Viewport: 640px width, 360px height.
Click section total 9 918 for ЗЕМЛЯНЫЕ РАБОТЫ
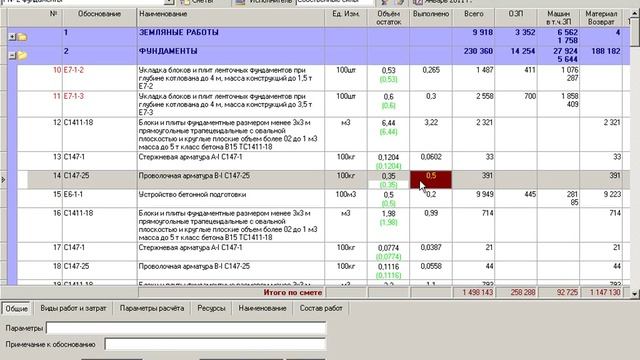[483, 32]
